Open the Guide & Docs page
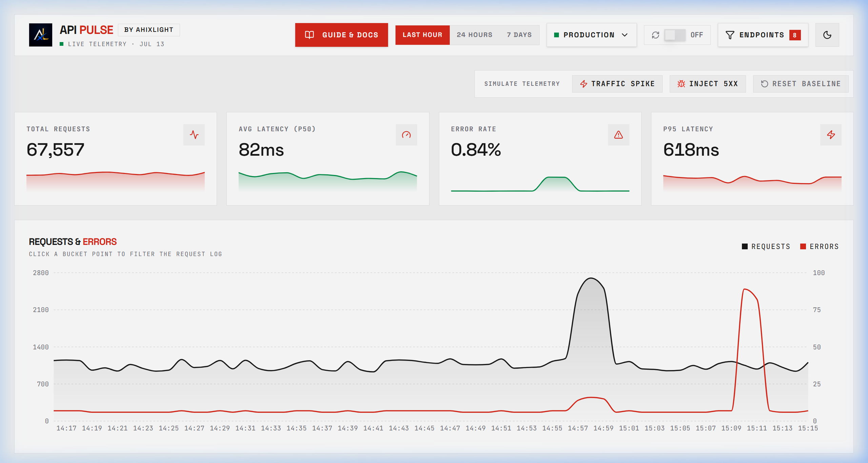This screenshot has width=868, height=463. click(x=341, y=35)
